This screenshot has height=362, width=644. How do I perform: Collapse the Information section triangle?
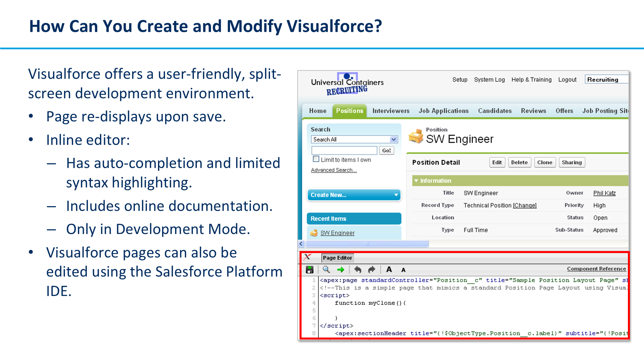416,181
